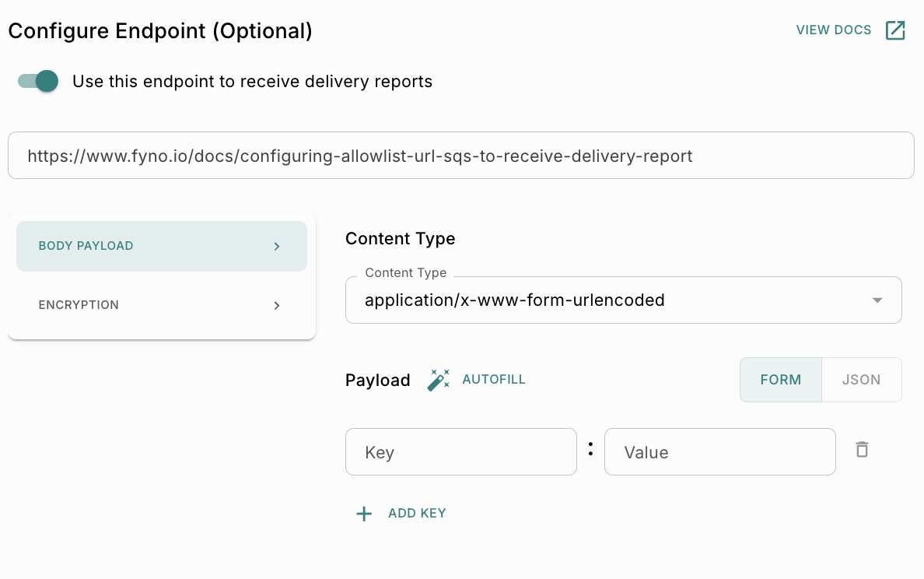Expand the Body Payload chevron
Image resolution: width=924 pixels, height=579 pixels.
[277, 247]
